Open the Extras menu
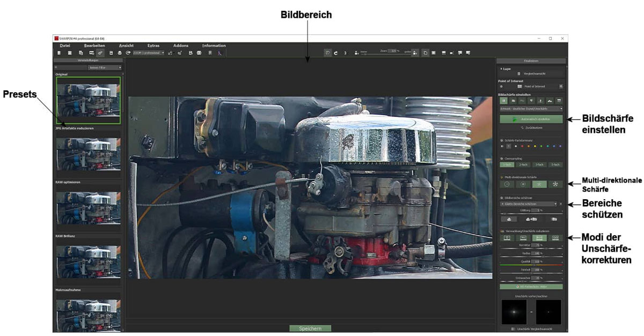The image size is (644, 336). (153, 46)
